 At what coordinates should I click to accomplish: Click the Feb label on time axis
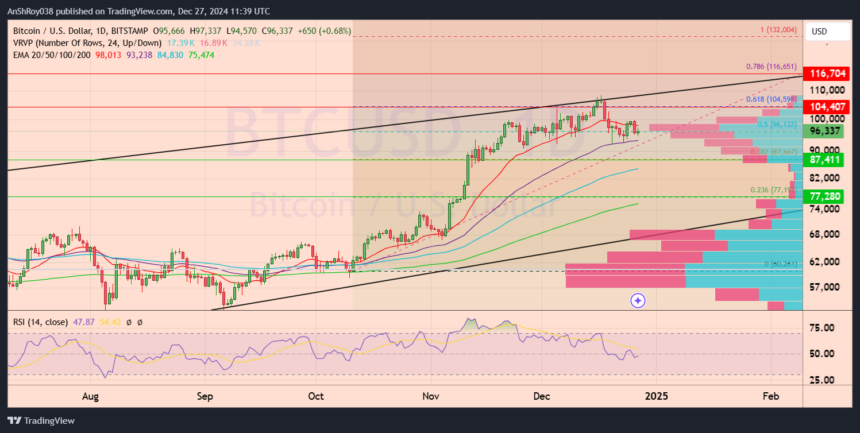coord(771,396)
